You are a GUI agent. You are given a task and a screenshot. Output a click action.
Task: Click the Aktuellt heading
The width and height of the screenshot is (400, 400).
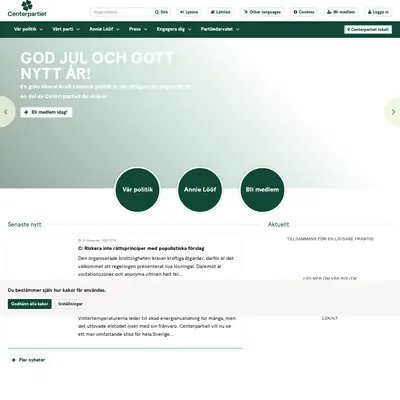(x=278, y=225)
